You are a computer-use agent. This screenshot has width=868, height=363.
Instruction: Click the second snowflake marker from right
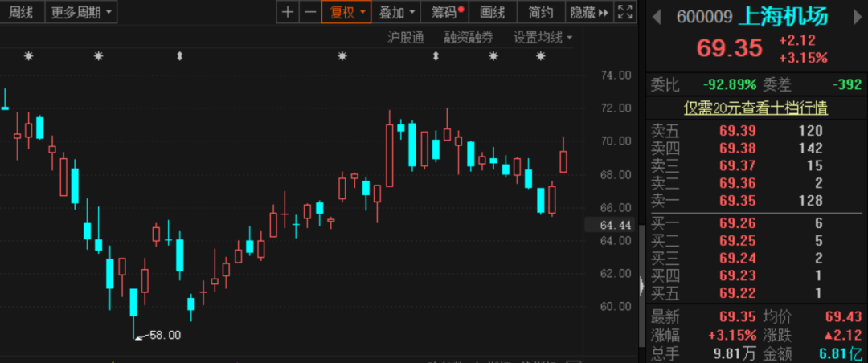[x=493, y=56]
